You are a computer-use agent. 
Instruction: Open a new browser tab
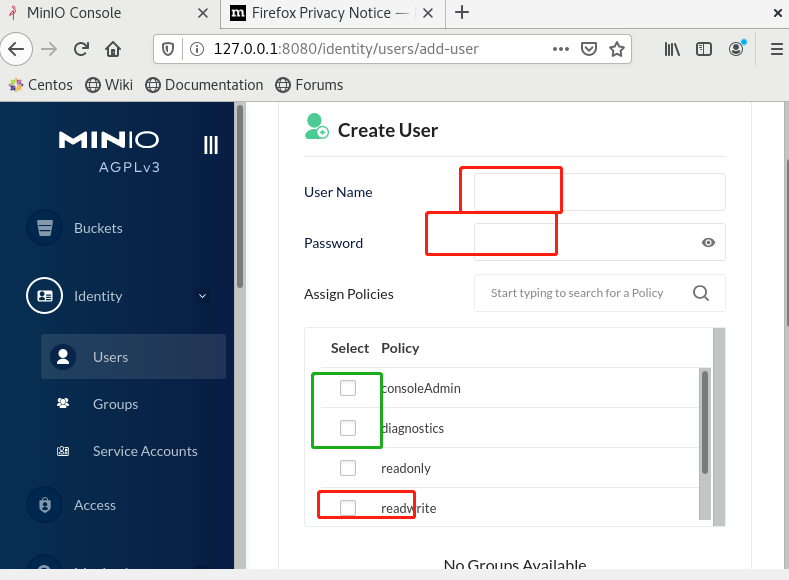(x=462, y=13)
